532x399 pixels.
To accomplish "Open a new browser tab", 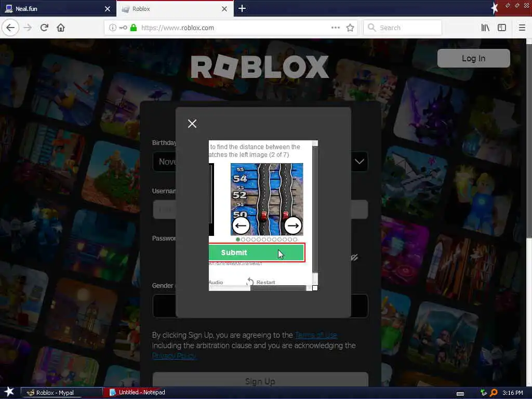I will pyautogui.click(x=242, y=8).
